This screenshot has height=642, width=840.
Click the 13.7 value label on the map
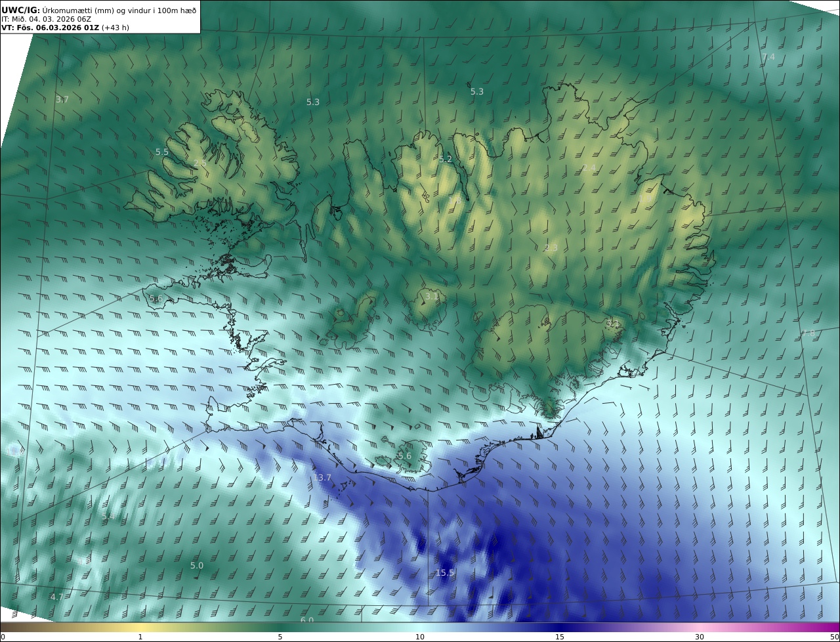pyautogui.click(x=322, y=478)
